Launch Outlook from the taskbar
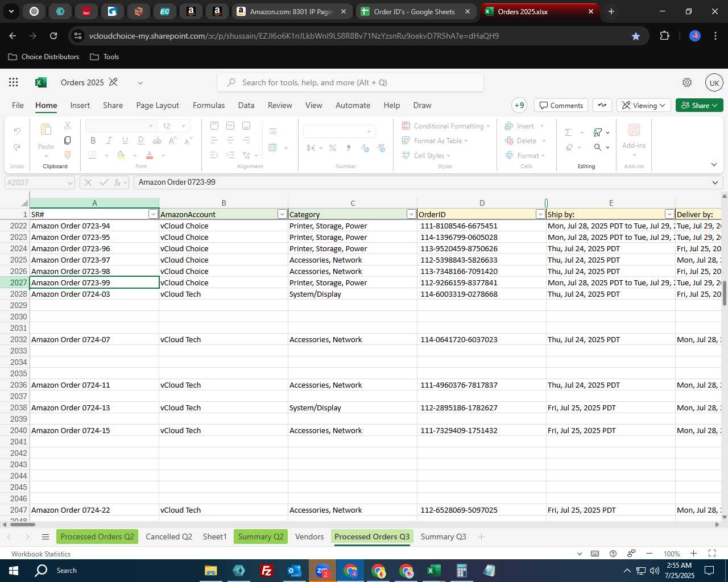This screenshot has height=582, width=728. click(x=295, y=571)
